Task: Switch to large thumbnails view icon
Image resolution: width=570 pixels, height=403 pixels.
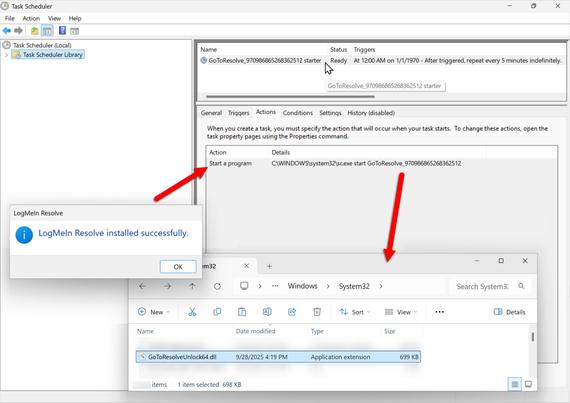Action: click(528, 384)
